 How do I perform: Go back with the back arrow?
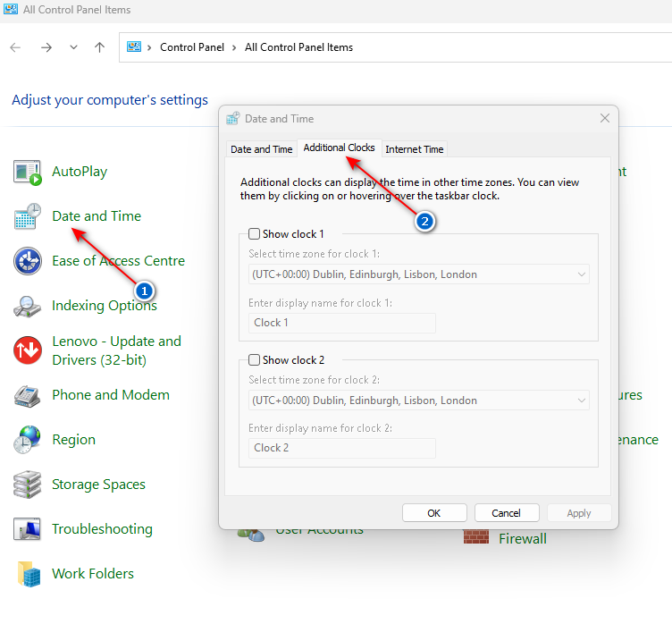pos(15,47)
